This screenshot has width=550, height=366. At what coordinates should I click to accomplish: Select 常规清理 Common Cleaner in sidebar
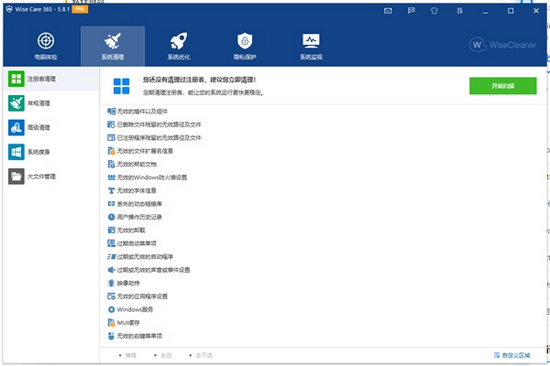click(51, 103)
